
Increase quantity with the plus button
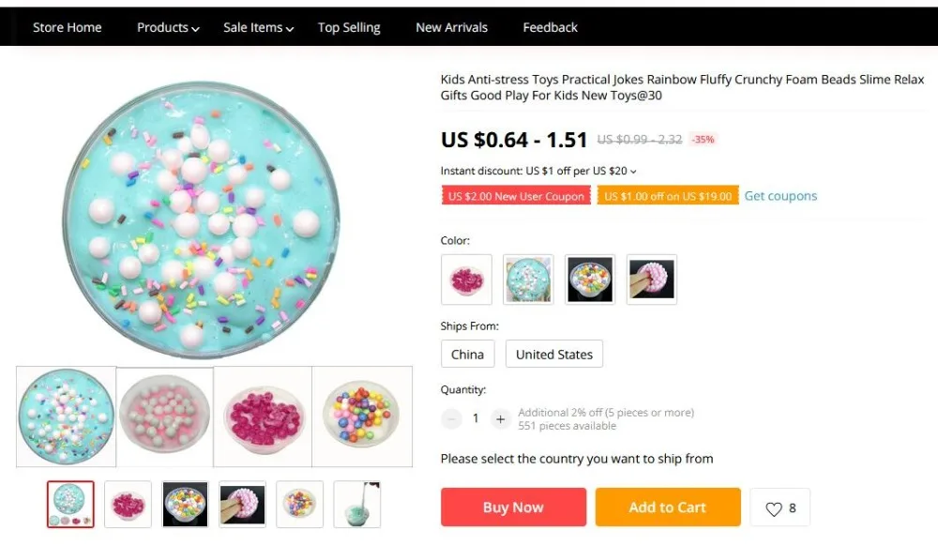(x=500, y=418)
